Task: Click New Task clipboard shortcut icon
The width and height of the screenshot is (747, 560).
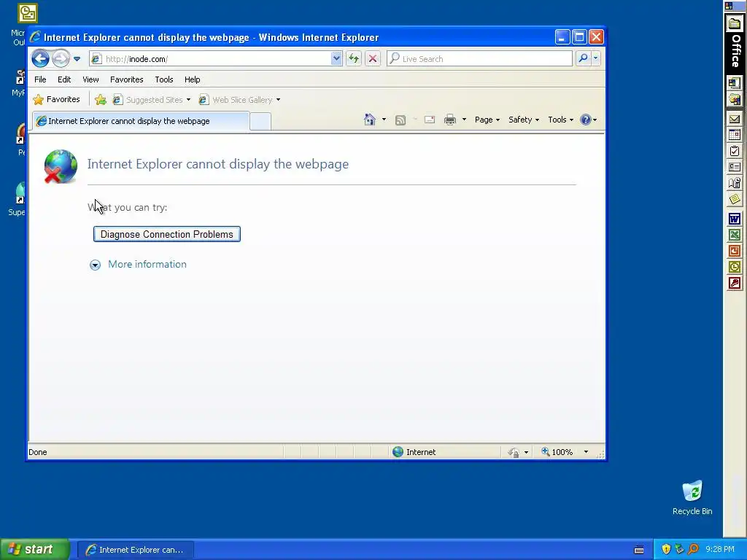Action: tap(734, 151)
